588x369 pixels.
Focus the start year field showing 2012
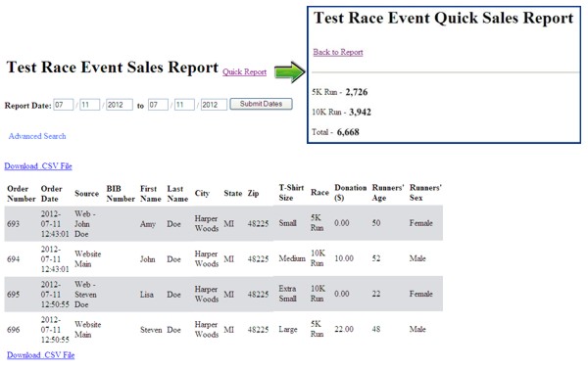[x=120, y=105]
